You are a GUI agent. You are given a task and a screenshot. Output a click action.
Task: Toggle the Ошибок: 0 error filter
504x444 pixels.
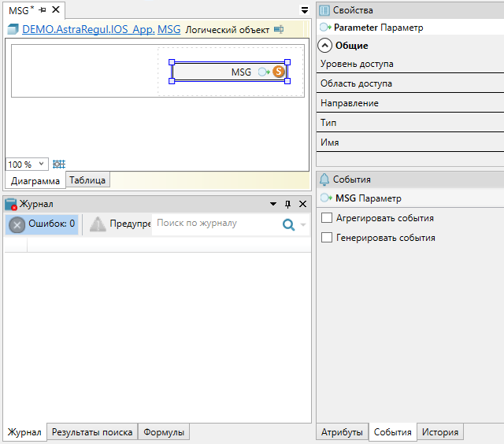(43, 224)
